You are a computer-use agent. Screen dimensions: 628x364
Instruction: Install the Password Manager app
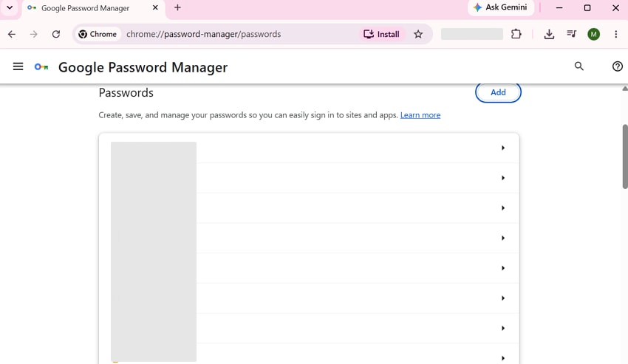point(381,34)
